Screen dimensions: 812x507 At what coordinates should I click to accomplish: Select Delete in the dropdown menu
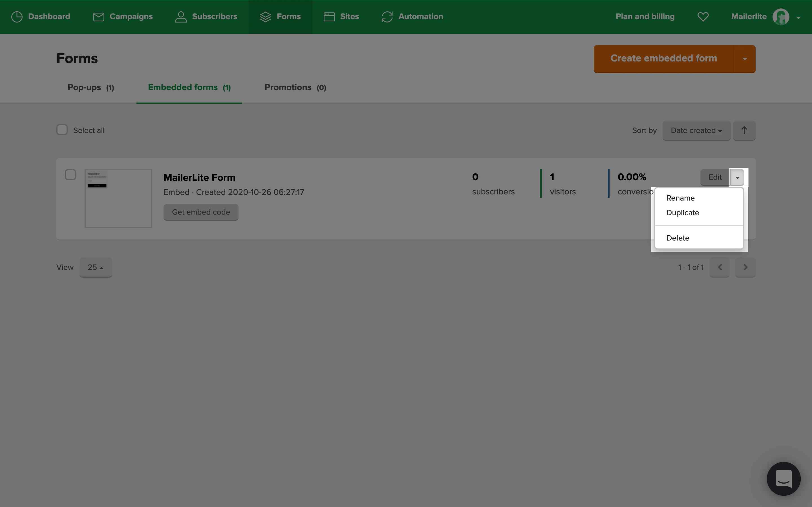pyautogui.click(x=678, y=238)
